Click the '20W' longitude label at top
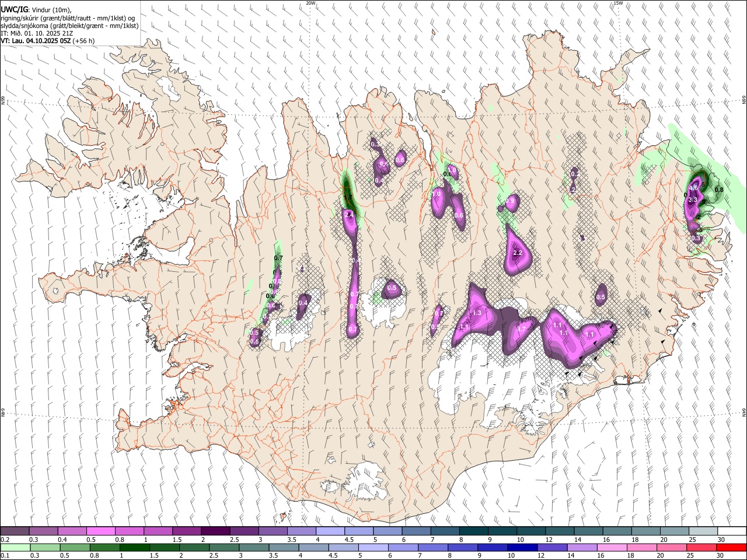This screenshot has height=560, width=747. 310,3
